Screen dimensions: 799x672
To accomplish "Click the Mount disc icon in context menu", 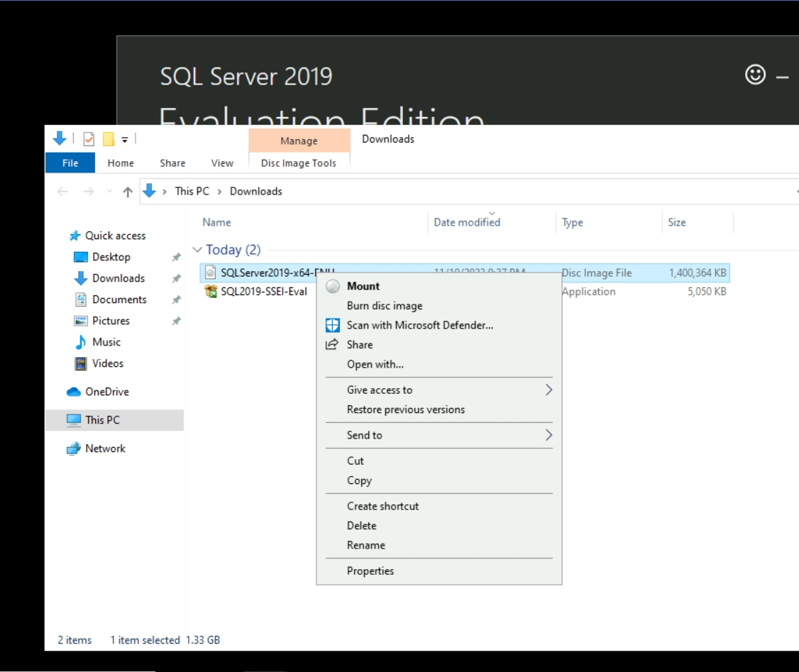I will click(x=332, y=287).
